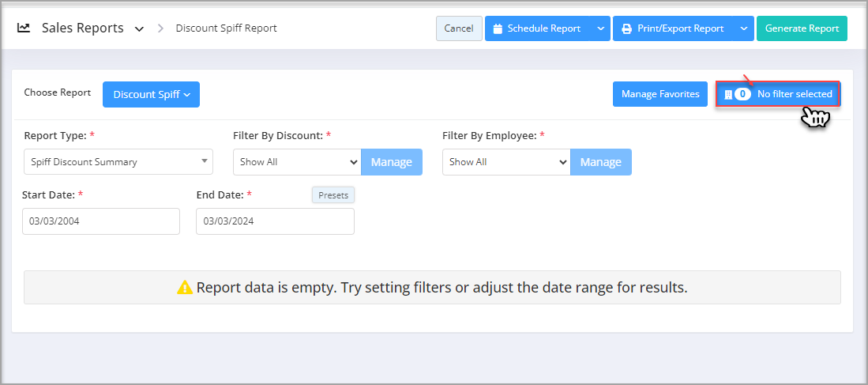The height and width of the screenshot is (385, 868).
Task: Click the Manage Favorites button
Action: (660, 94)
